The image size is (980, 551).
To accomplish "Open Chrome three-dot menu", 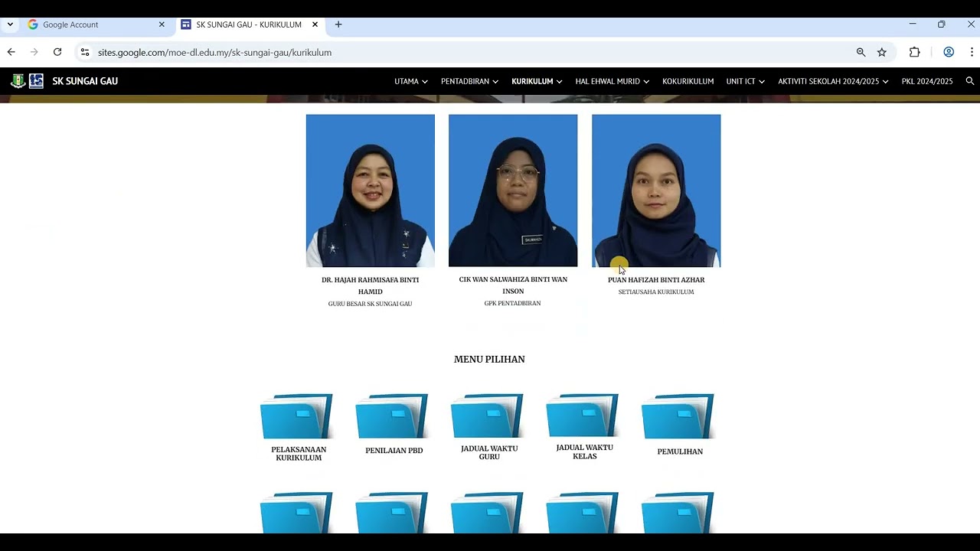I will click(972, 52).
